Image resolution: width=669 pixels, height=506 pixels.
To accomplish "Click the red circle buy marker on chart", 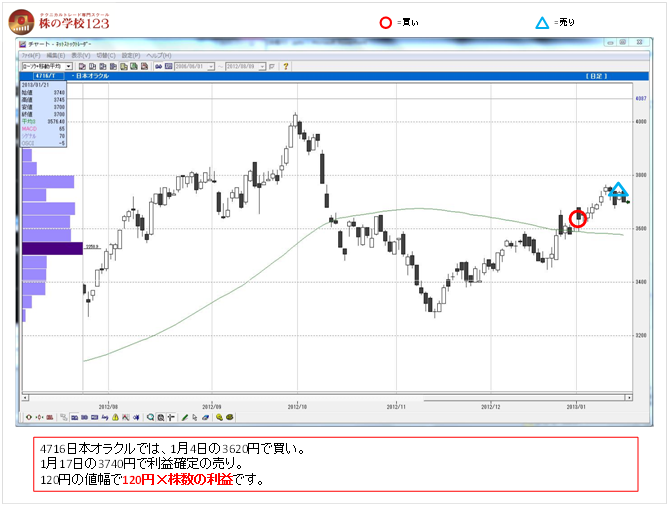I will point(577,219).
